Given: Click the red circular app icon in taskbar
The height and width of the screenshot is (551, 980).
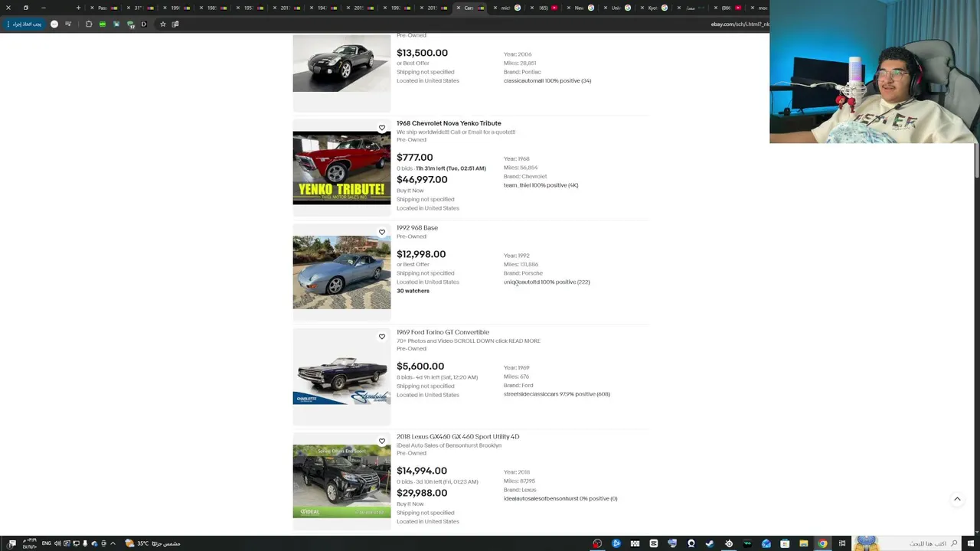Looking at the screenshot, I should click(x=597, y=543).
